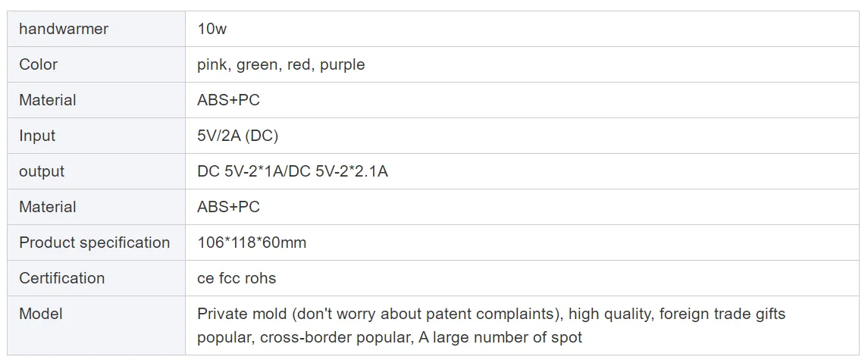
Task: Select the pink, green, red, purple text
Action: click(280, 64)
